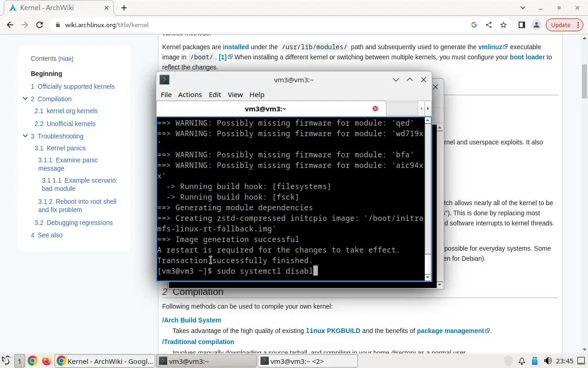The width and height of the screenshot is (588, 368).
Task: Shade the terminal window with down chevron
Action: pyautogui.click(x=396, y=80)
